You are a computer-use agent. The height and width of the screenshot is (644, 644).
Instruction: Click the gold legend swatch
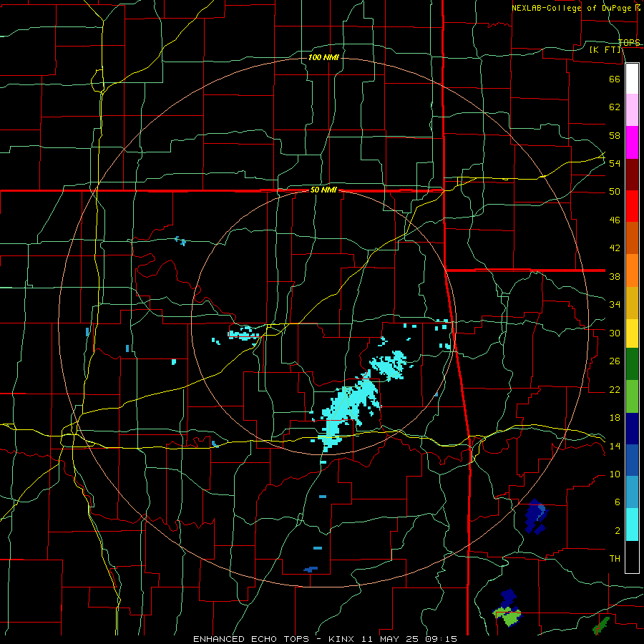point(632,303)
